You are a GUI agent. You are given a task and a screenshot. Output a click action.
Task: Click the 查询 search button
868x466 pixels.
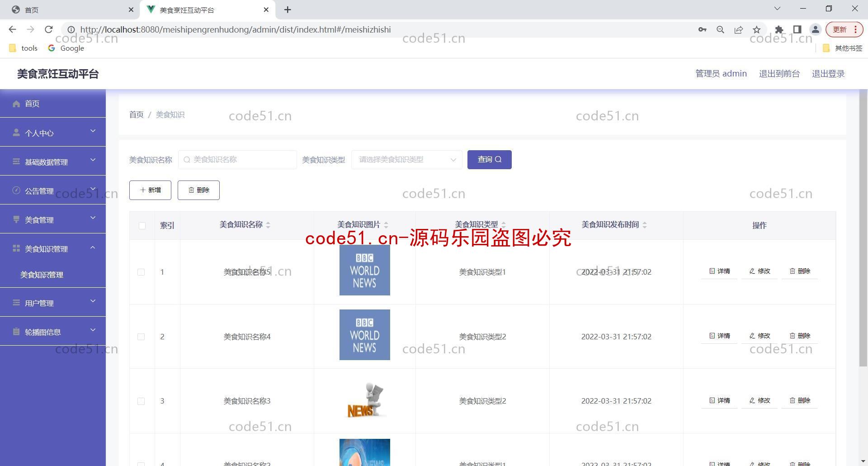click(489, 160)
